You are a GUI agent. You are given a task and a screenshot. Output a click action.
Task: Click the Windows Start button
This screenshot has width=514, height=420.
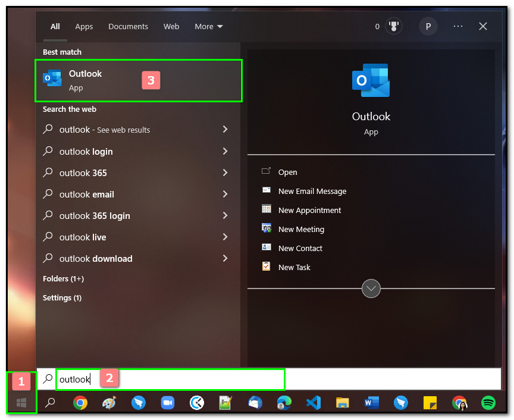click(x=21, y=403)
